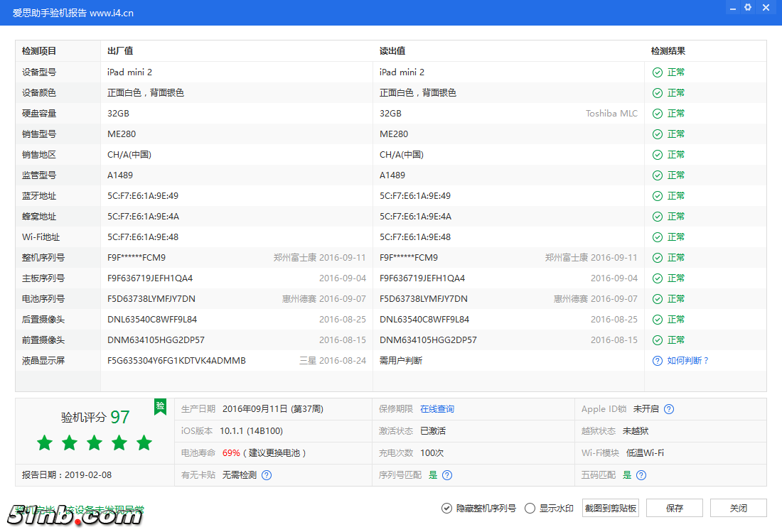Enable the 显示水印 option
The height and width of the screenshot is (532, 782).
pyautogui.click(x=530, y=508)
